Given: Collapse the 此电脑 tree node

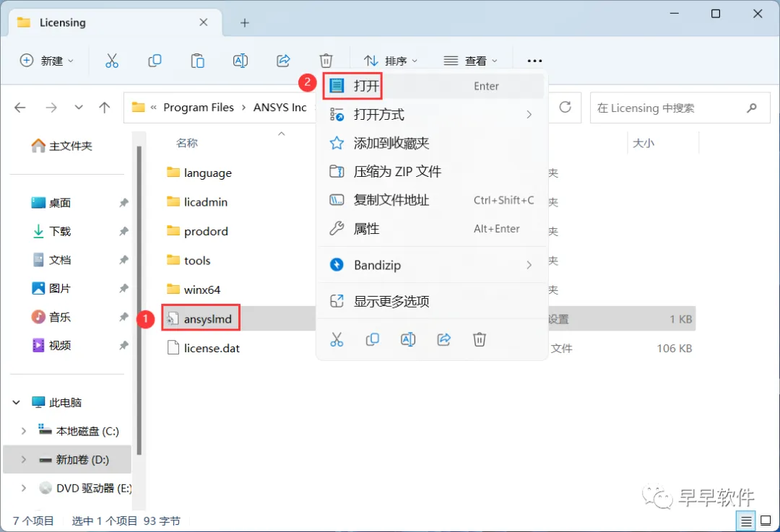Looking at the screenshot, I should pyautogui.click(x=17, y=402).
